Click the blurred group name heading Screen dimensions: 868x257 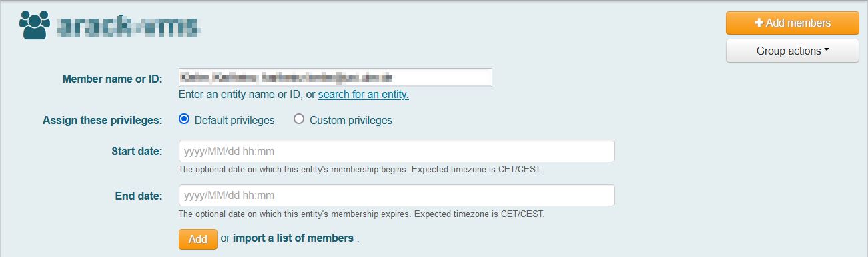click(128, 25)
